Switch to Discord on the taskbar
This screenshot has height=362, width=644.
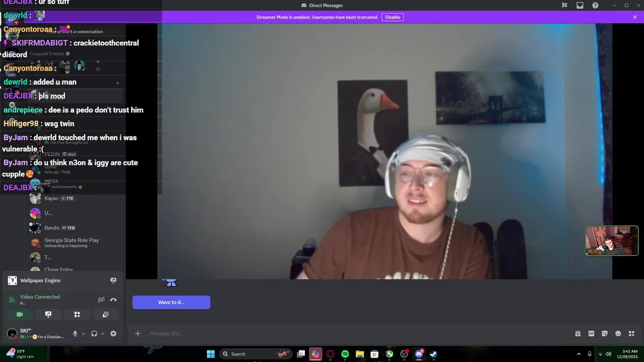(419, 354)
